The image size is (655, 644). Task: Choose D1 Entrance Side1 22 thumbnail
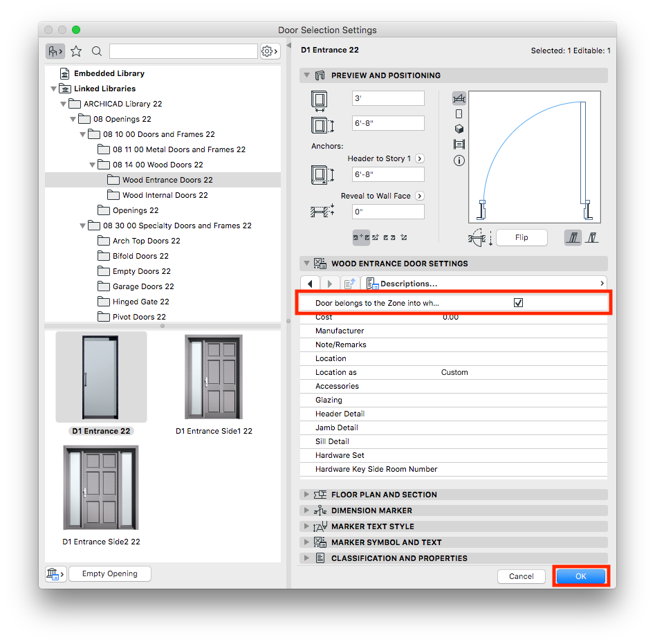pyautogui.click(x=214, y=377)
